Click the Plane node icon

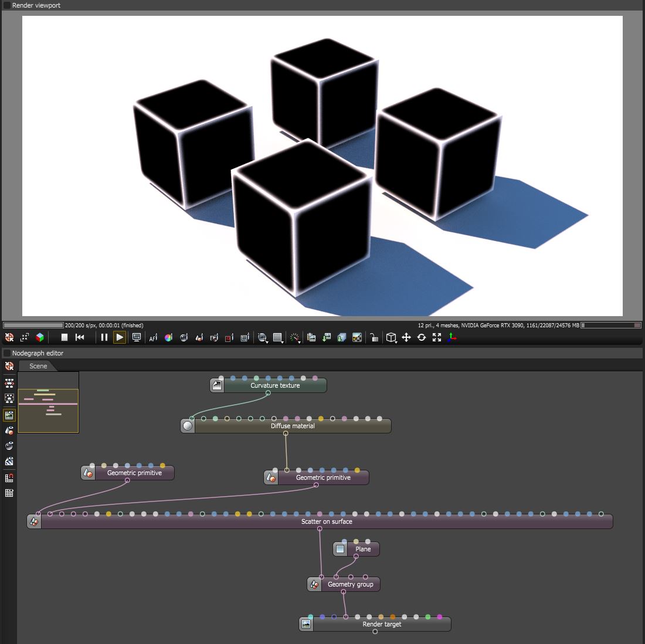coord(340,549)
